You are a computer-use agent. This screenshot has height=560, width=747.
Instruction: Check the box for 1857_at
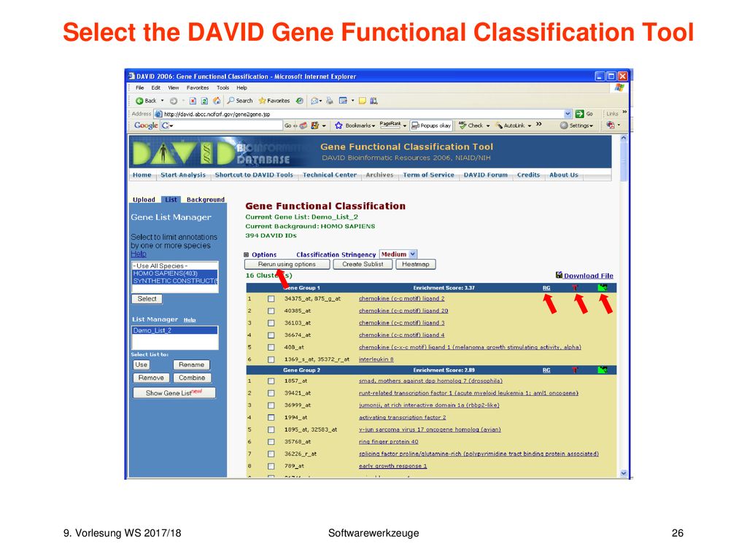click(x=271, y=381)
